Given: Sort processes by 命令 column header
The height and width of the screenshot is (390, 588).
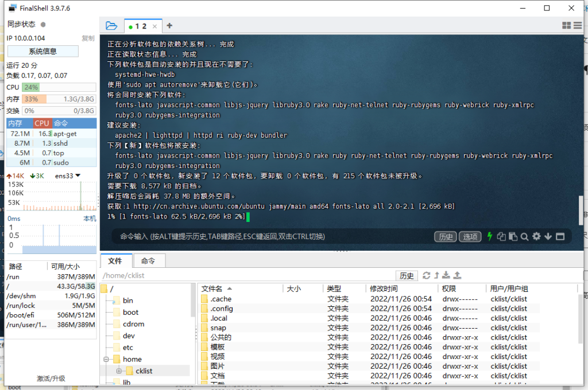Looking at the screenshot, I should (74, 123).
